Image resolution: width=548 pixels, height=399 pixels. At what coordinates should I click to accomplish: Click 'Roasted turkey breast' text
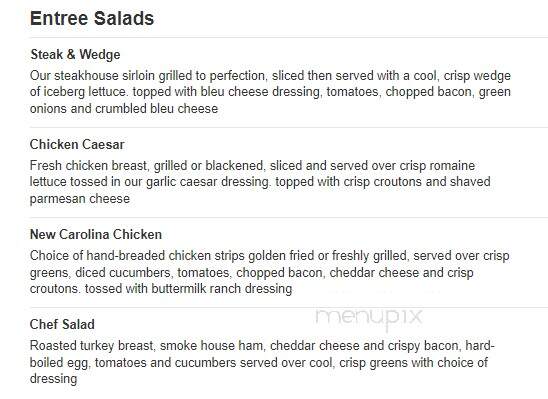(92, 346)
